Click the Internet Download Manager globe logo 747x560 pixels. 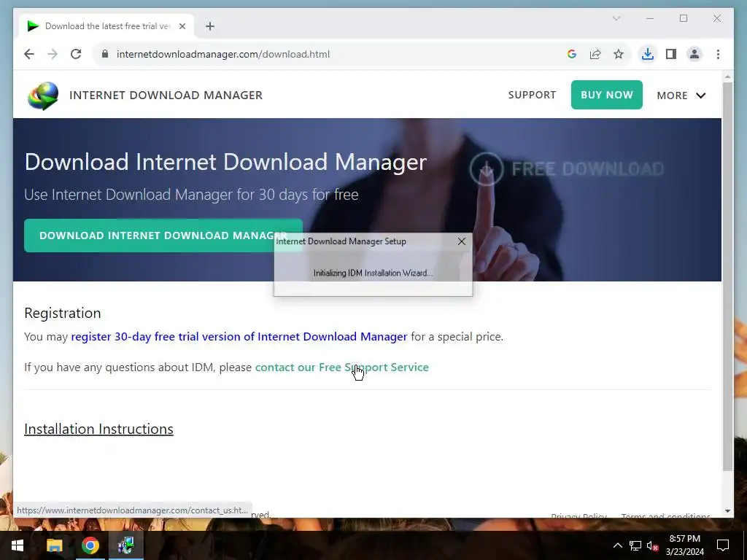[43, 96]
